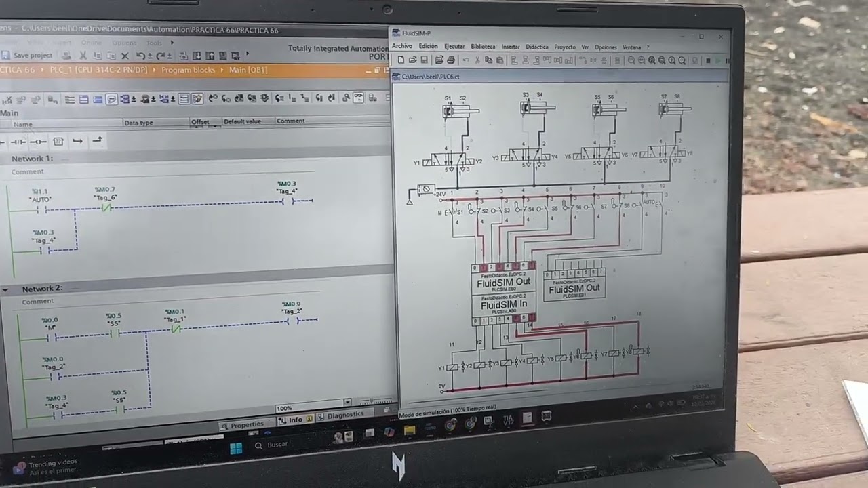Create new circuit file in FluidSIM
Screen dimensions: 868x488
pos(401,60)
